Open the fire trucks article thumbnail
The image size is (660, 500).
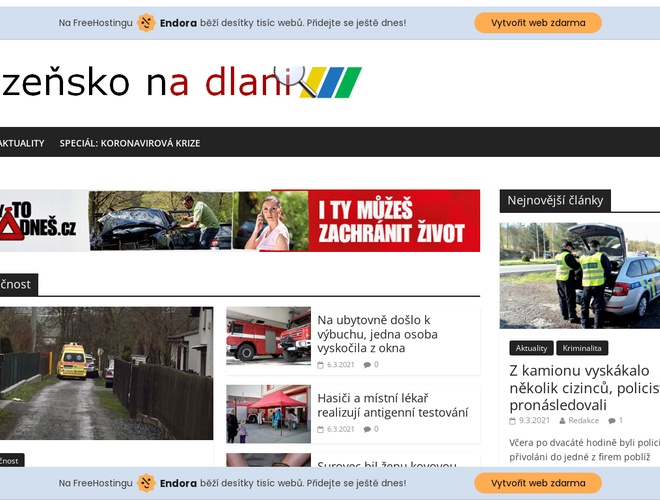268,335
